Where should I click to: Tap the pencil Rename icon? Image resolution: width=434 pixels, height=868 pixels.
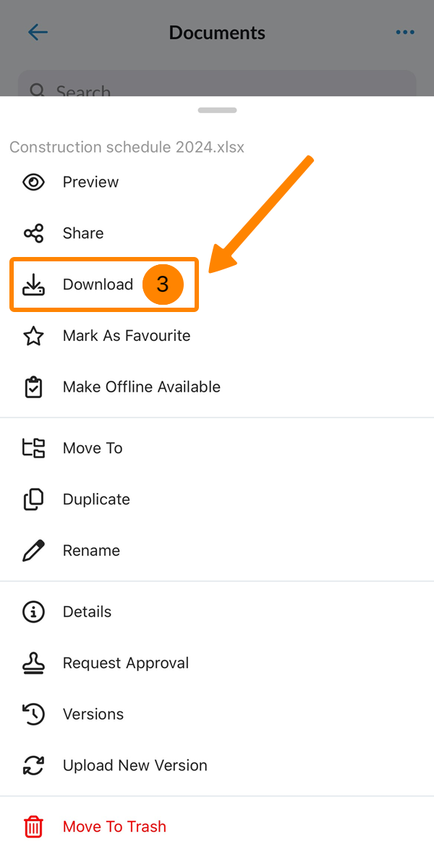(33, 551)
